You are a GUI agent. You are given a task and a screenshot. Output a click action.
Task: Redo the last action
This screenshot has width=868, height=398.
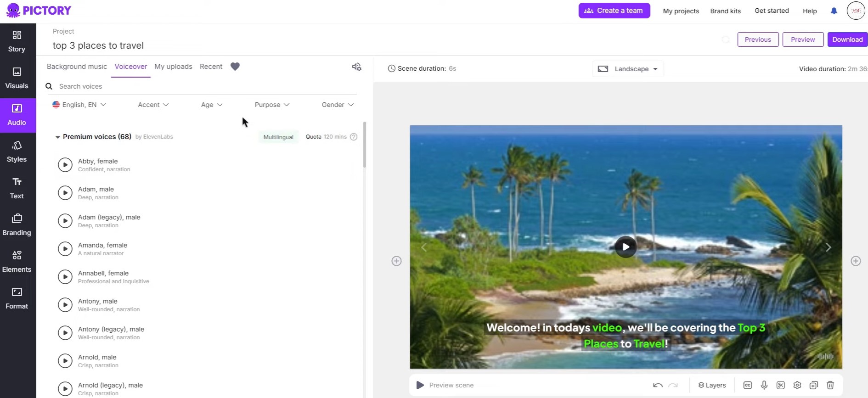coord(673,385)
